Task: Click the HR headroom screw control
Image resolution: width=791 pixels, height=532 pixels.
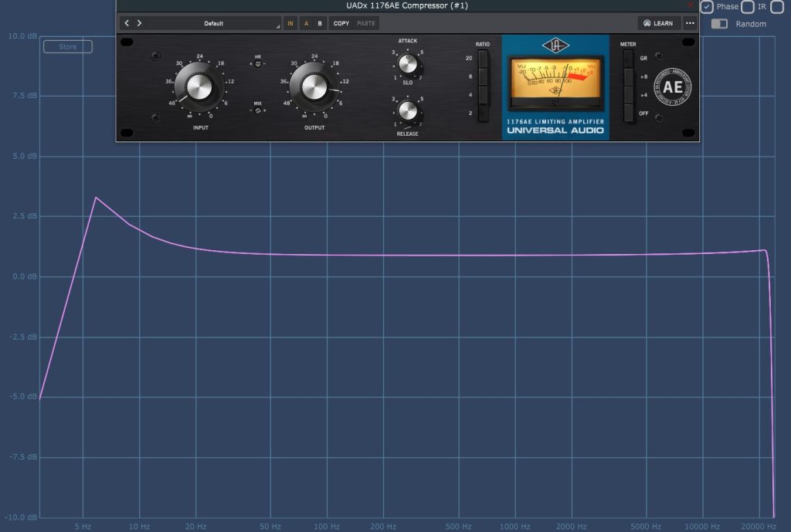Action: (257, 64)
